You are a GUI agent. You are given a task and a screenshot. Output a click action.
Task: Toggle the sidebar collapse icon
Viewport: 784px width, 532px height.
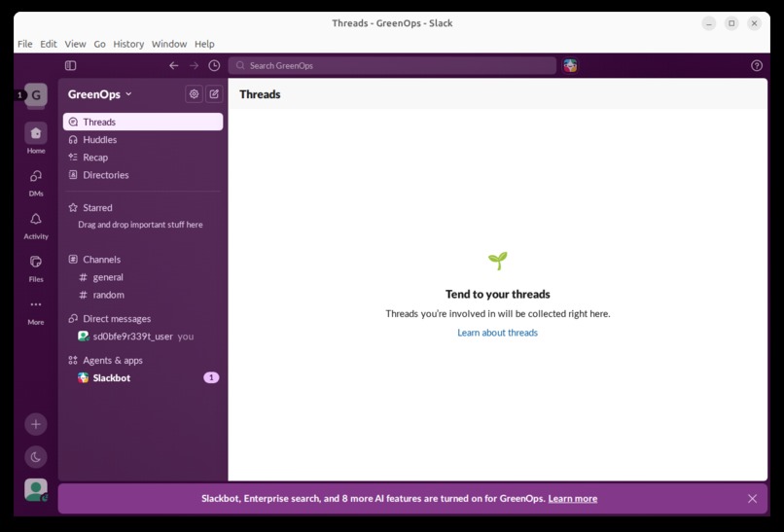click(70, 65)
